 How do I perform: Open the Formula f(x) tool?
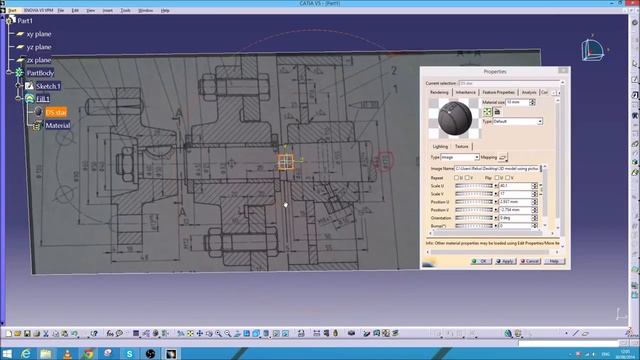110,333
